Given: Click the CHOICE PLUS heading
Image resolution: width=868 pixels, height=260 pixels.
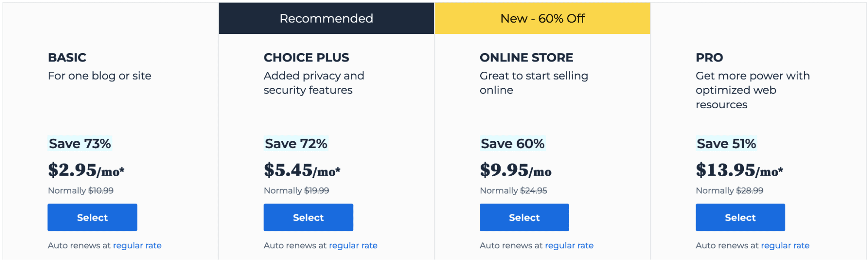Looking at the screenshot, I should tap(306, 57).
